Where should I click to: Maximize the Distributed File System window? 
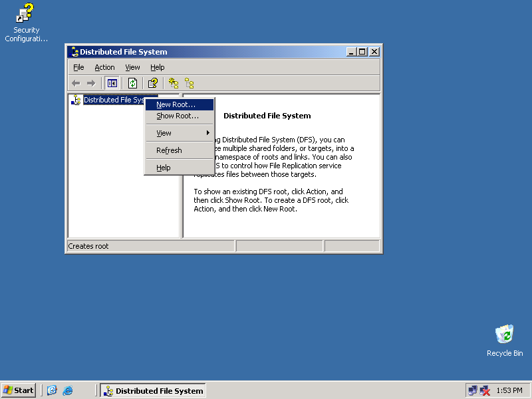coord(362,52)
